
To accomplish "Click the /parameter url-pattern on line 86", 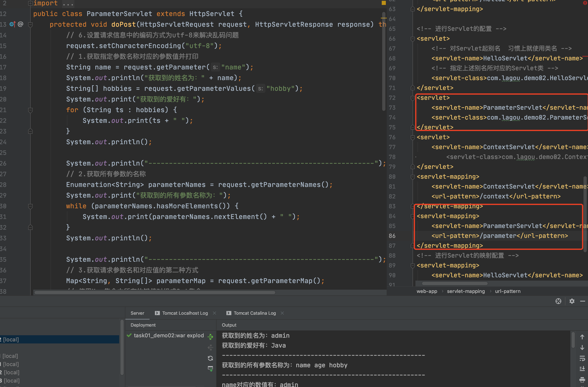I will point(498,236).
